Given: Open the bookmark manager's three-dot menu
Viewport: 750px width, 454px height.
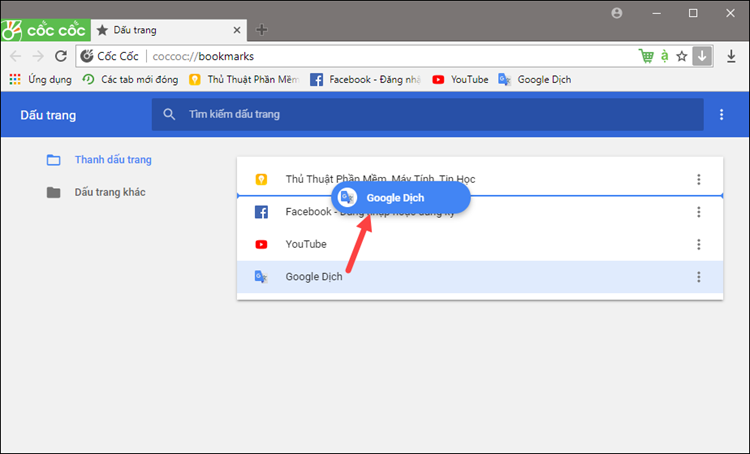Looking at the screenshot, I should point(722,115).
